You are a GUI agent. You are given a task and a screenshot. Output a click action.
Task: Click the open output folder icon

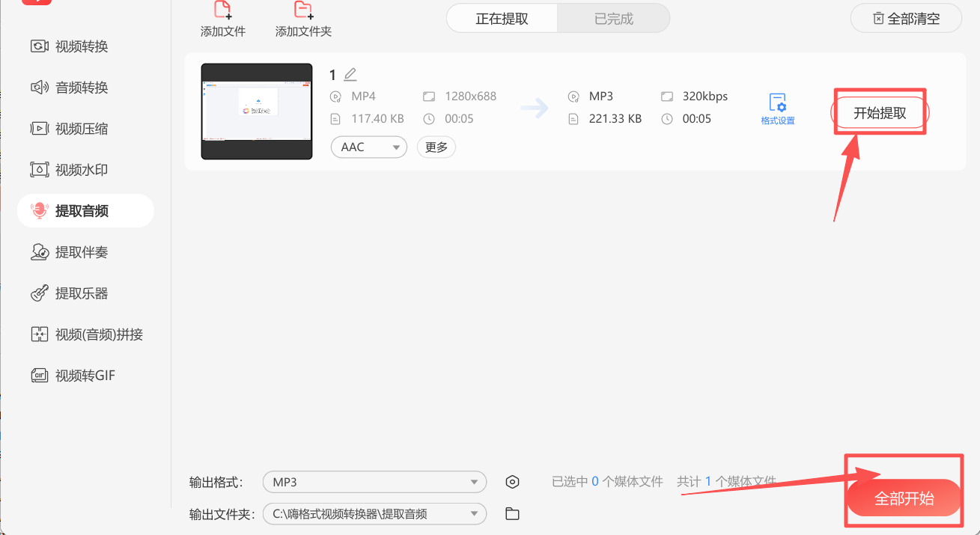512,513
